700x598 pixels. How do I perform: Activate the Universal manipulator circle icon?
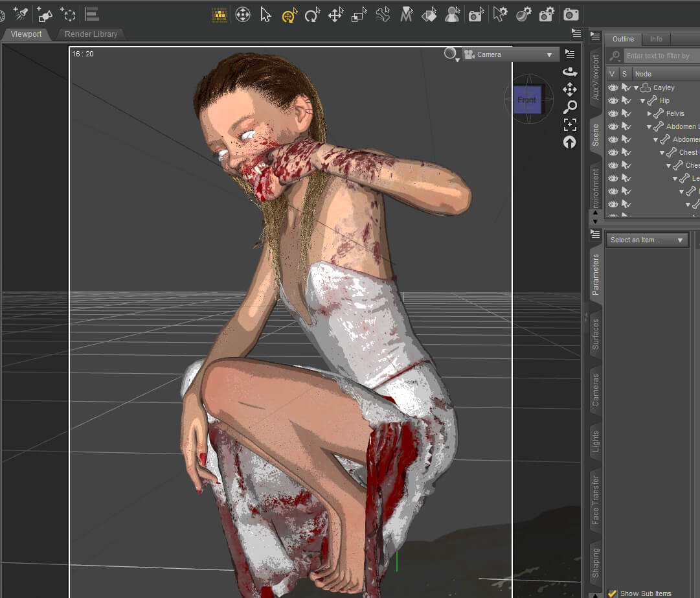[x=243, y=15]
